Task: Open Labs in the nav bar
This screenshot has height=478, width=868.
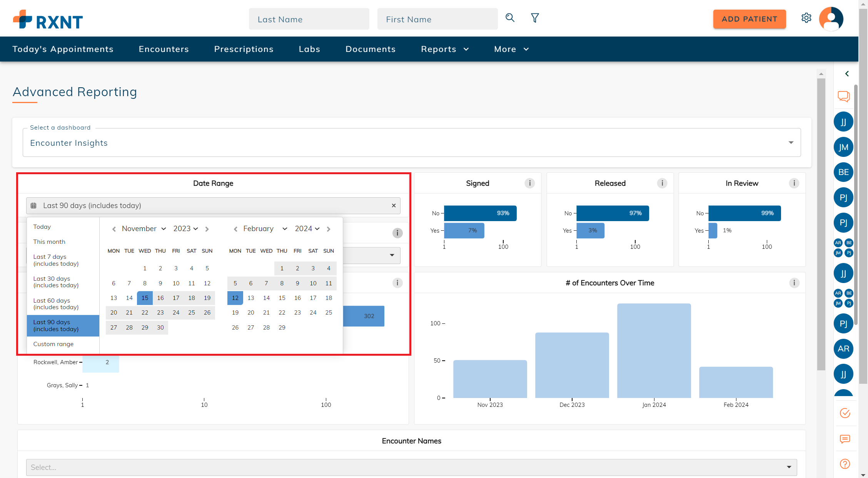Action: point(309,49)
